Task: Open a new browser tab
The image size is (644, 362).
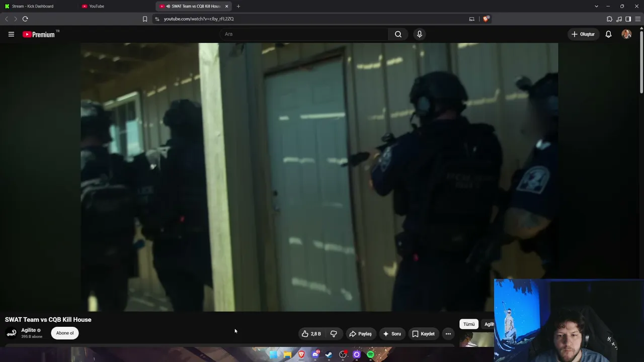Action: 238,6
